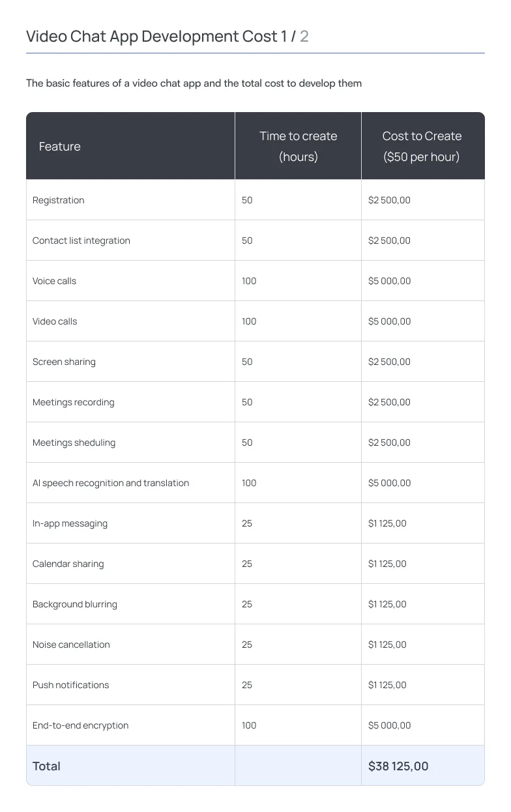Viewport: 511px width, 812px height.
Task: Click the hours value for AI speech recognition
Action: [x=249, y=483]
